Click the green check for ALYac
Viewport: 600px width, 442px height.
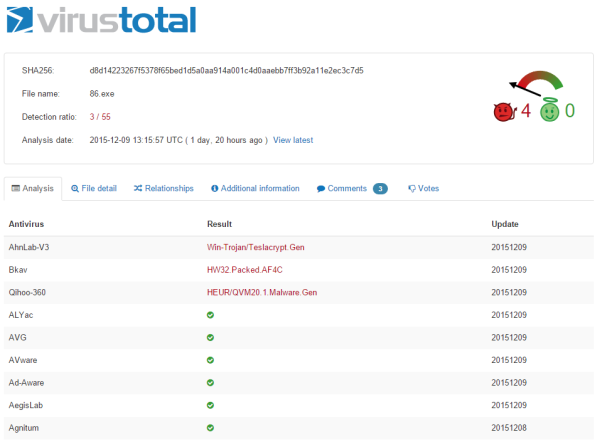pyautogui.click(x=210, y=315)
